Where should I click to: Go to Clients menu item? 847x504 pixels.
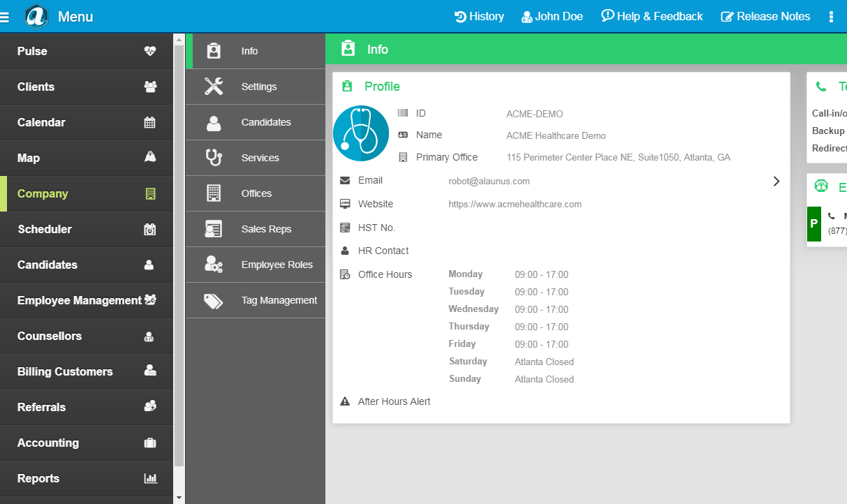coord(87,87)
